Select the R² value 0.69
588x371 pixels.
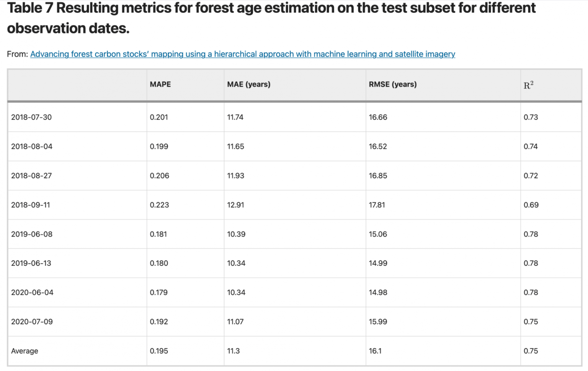531,205
